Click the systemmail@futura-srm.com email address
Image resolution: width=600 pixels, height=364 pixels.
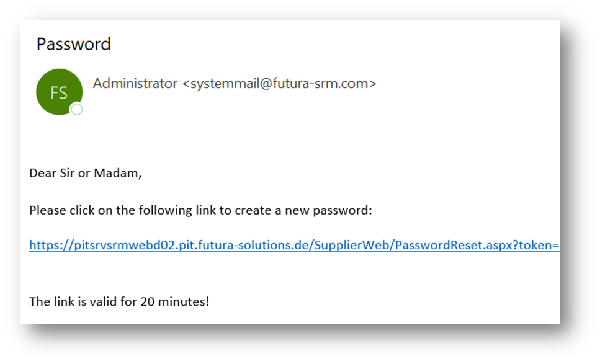coord(279,83)
